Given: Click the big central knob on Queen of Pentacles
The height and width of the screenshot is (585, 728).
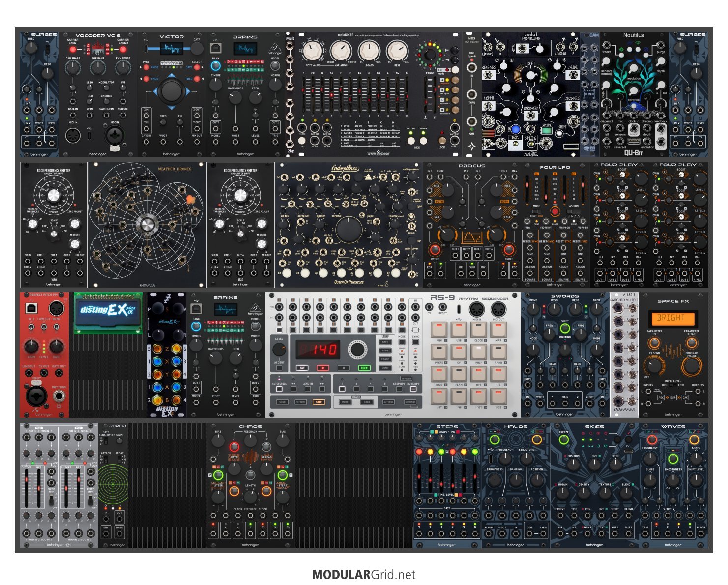Looking at the screenshot, I should tap(349, 230).
